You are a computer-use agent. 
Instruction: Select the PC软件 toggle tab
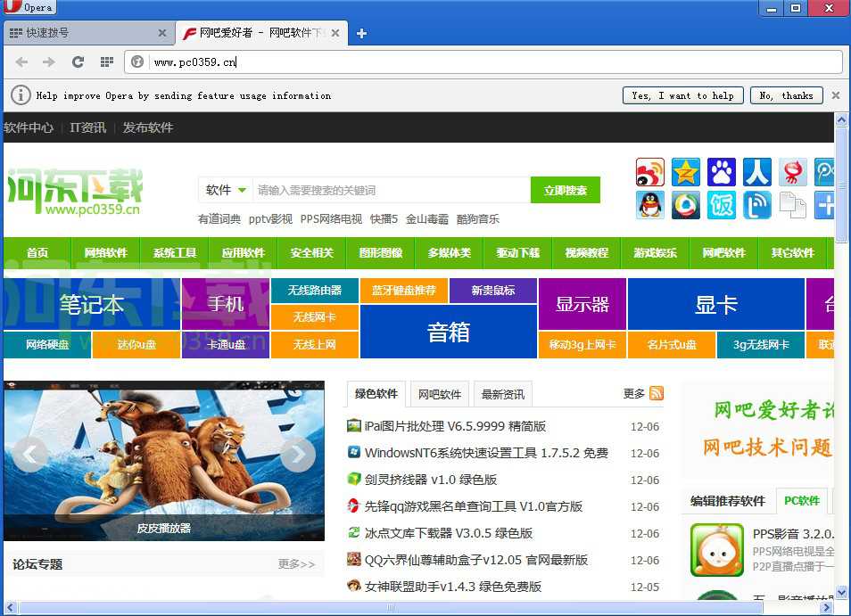pyautogui.click(x=802, y=500)
